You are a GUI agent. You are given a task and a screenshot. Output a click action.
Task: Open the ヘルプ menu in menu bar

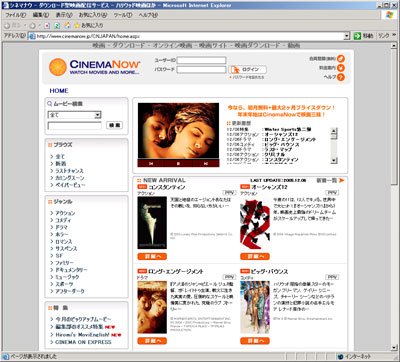tap(148, 15)
